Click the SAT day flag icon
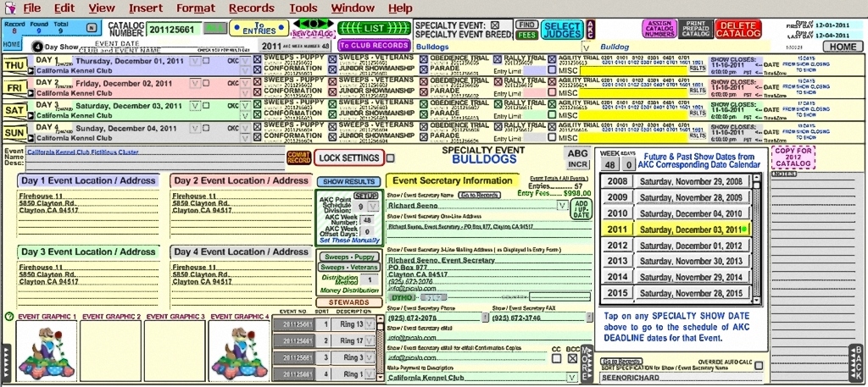 click(x=14, y=110)
